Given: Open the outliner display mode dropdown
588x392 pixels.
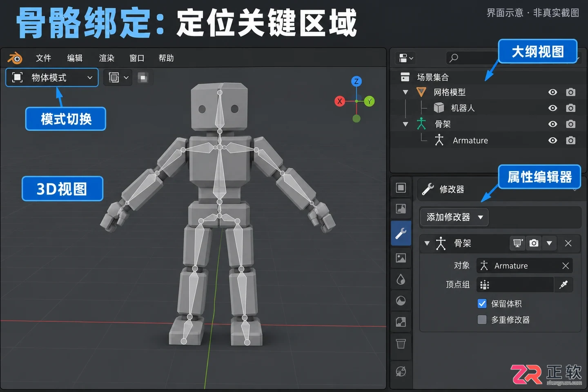Looking at the screenshot, I should click(406, 58).
